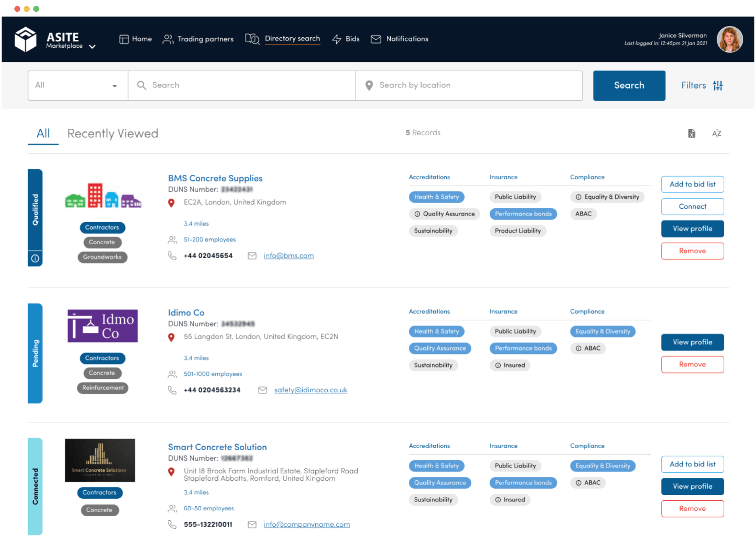Open the Export to Excel icon
Screen dimensions: 756x553
(692, 133)
